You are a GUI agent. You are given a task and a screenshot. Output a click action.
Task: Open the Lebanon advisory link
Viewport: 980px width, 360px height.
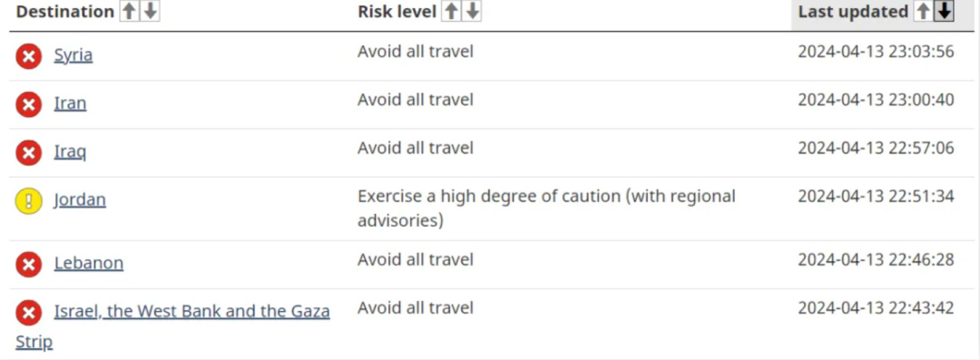click(x=89, y=262)
